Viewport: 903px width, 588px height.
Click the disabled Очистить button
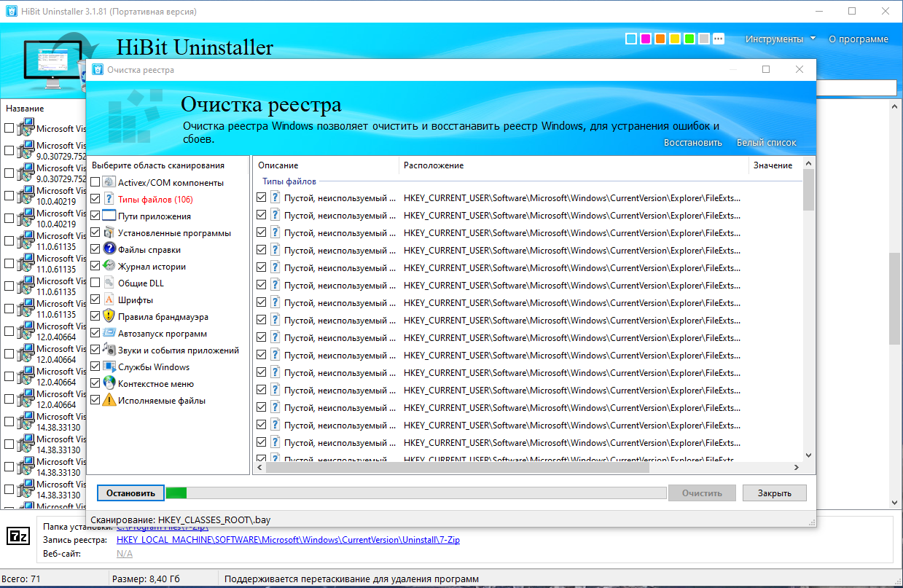(702, 493)
